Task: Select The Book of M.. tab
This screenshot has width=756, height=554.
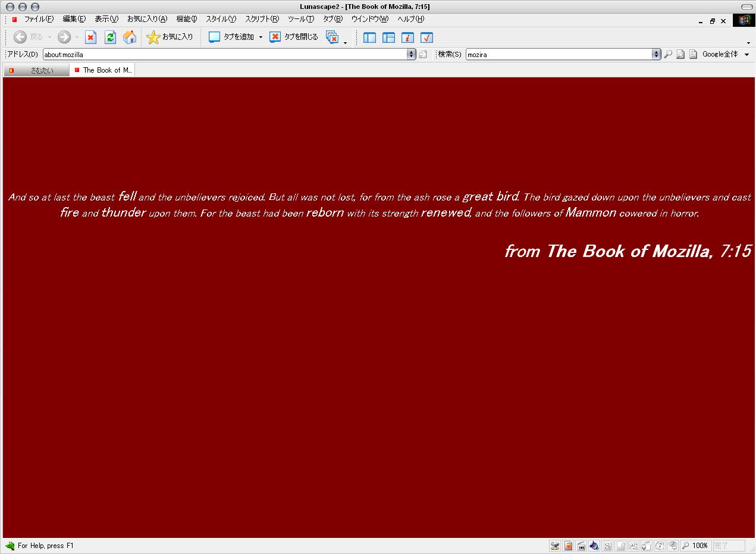Action: [x=102, y=70]
